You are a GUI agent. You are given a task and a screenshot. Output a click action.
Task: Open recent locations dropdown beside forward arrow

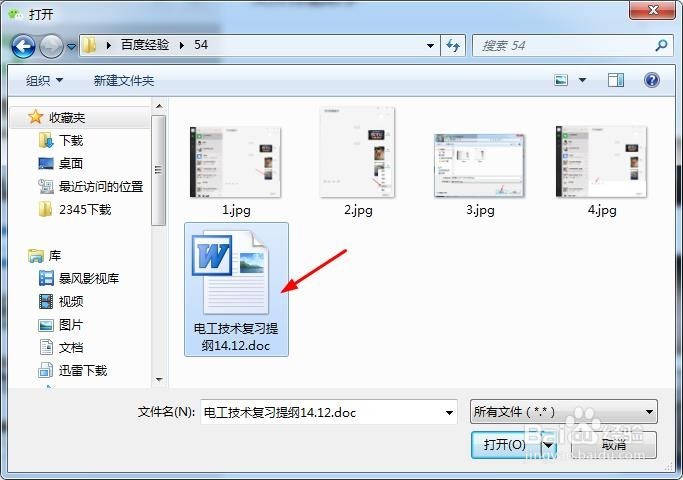(71, 46)
